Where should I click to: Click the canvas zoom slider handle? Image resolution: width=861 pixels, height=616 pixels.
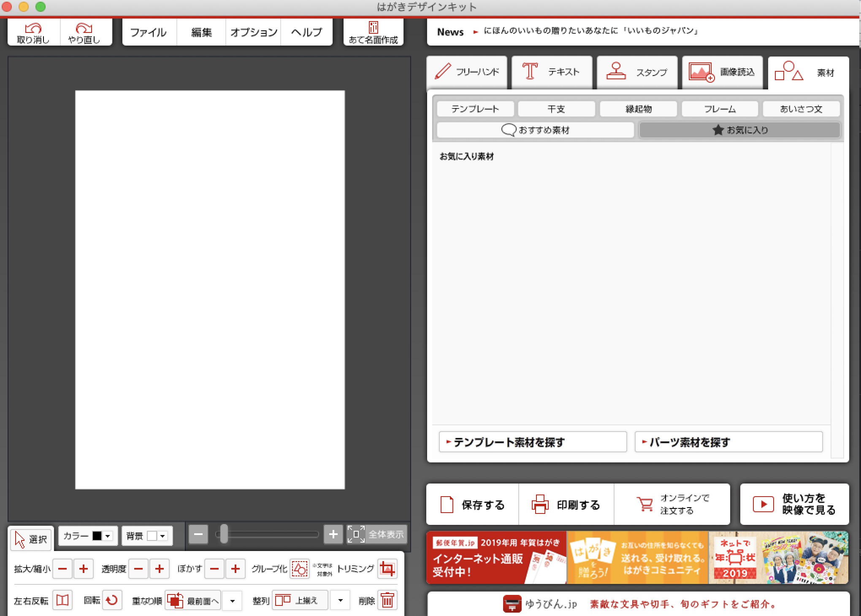pyautogui.click(x=224, y=534)
